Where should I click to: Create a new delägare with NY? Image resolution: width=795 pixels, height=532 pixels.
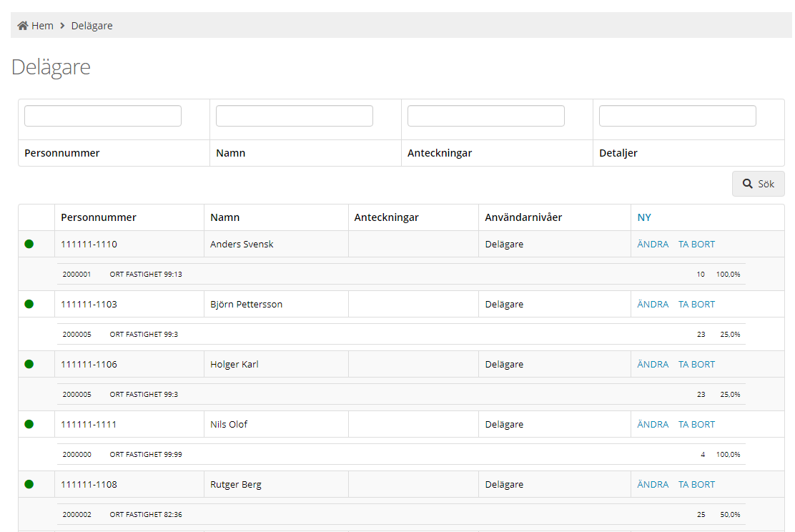tap(644, 217)
